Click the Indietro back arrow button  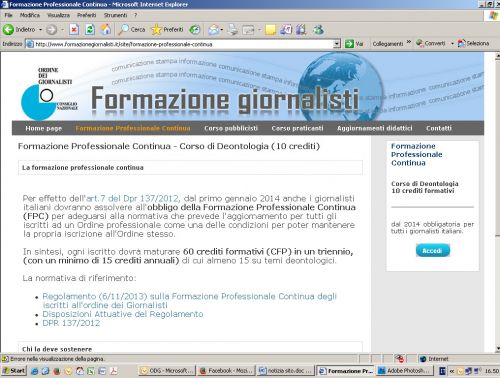pos(9,30)
